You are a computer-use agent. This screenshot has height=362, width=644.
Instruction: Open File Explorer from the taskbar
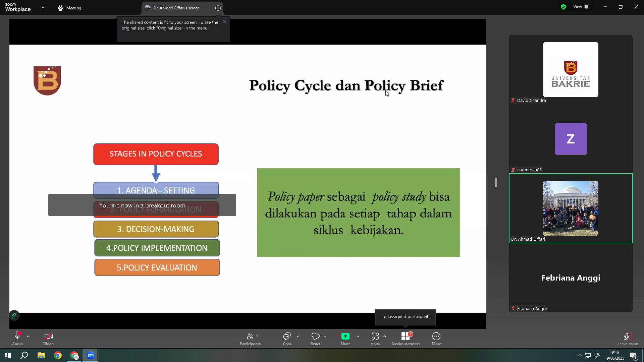(41, 355)
